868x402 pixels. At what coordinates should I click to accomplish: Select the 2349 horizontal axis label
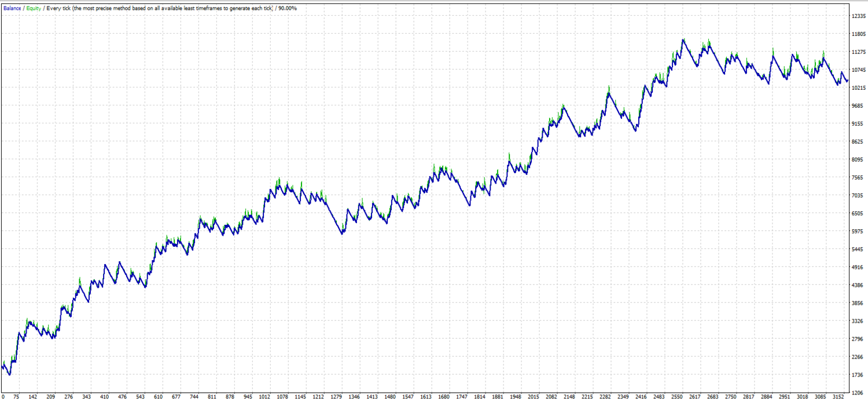tap(623, 397)
